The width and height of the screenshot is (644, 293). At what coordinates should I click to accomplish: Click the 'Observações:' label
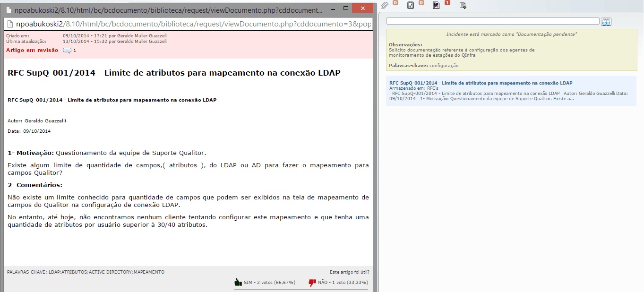(405, 44)
